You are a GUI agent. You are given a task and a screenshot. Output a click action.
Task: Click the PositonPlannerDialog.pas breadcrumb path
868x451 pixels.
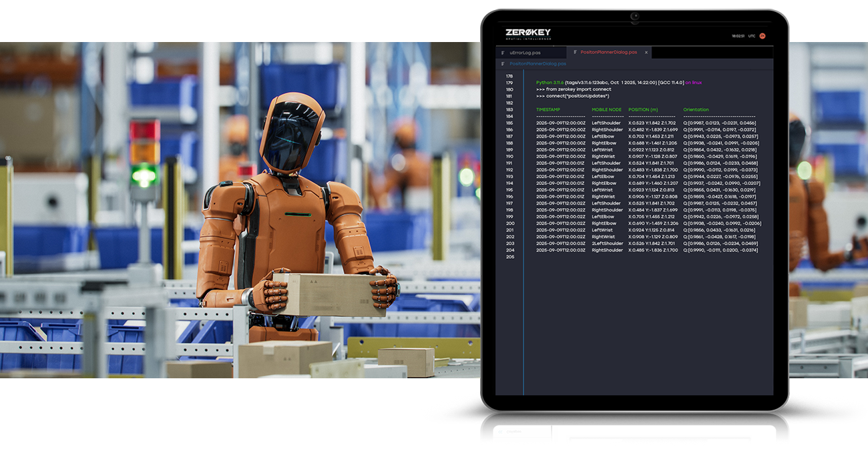coord(537,64)
